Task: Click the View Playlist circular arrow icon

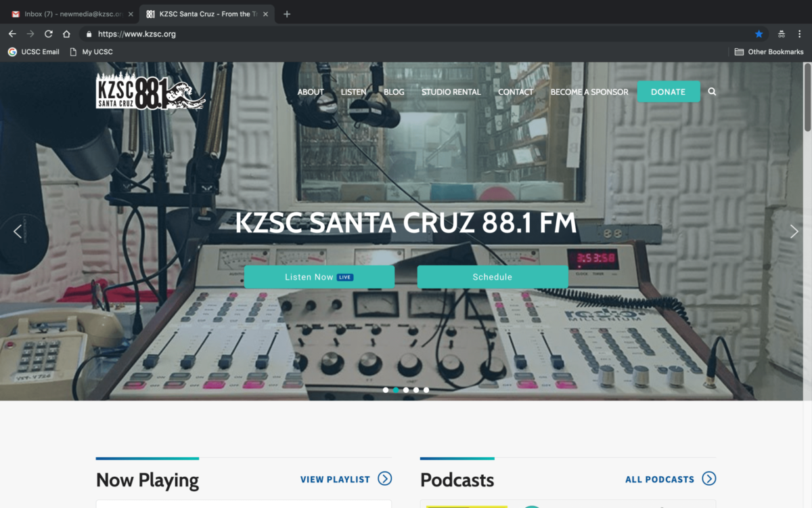Action: tap(386, 479)
